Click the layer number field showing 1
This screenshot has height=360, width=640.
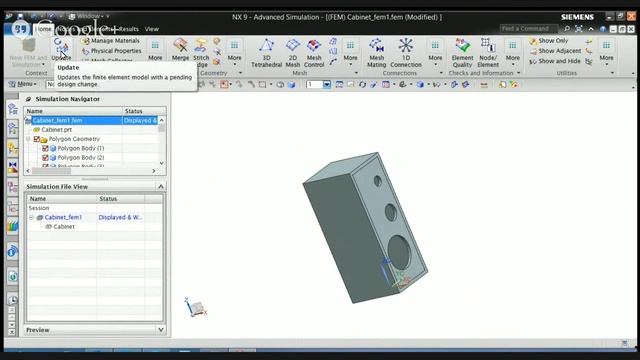(315, 84)
